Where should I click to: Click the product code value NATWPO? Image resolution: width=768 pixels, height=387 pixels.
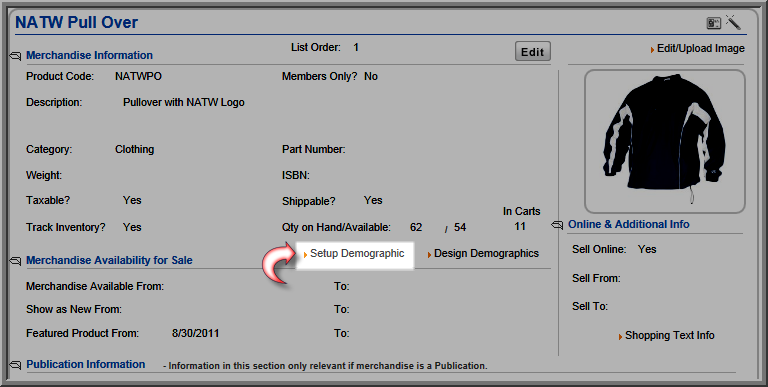tap(138, 76)
